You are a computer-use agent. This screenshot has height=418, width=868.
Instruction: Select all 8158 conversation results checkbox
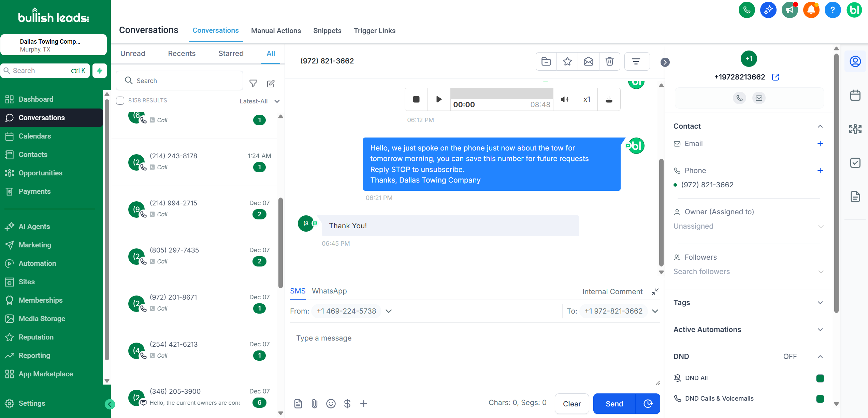(120, 100)
